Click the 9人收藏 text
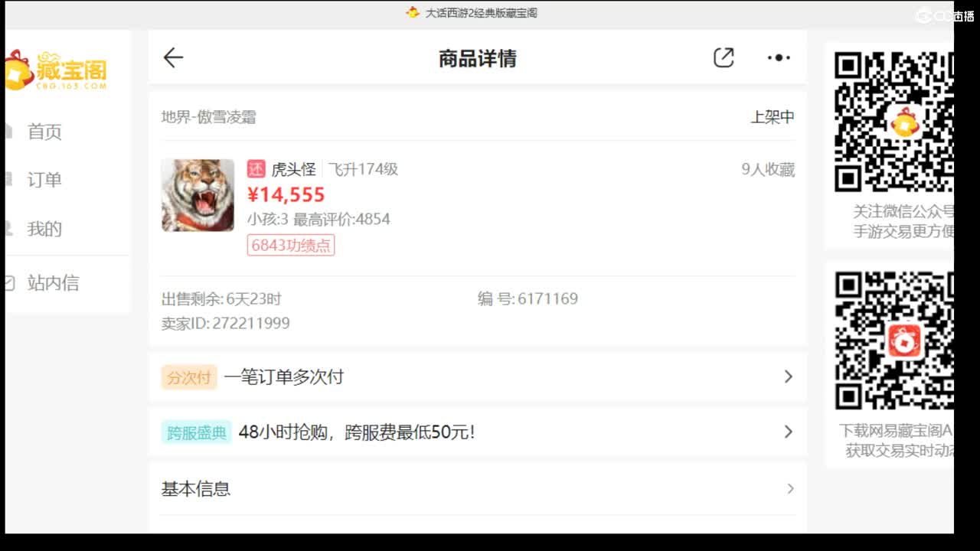Image resolution: width=980 pixels, height=551 pixels. point(768,169)
